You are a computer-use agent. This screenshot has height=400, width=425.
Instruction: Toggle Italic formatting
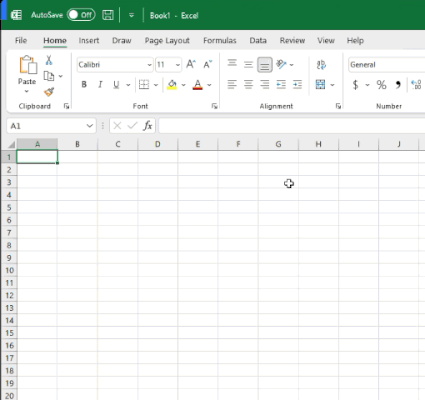[100, 85]
